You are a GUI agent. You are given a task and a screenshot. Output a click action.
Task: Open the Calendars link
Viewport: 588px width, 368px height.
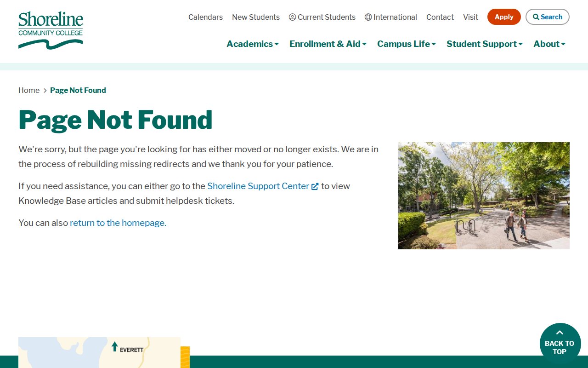point(205,17)
